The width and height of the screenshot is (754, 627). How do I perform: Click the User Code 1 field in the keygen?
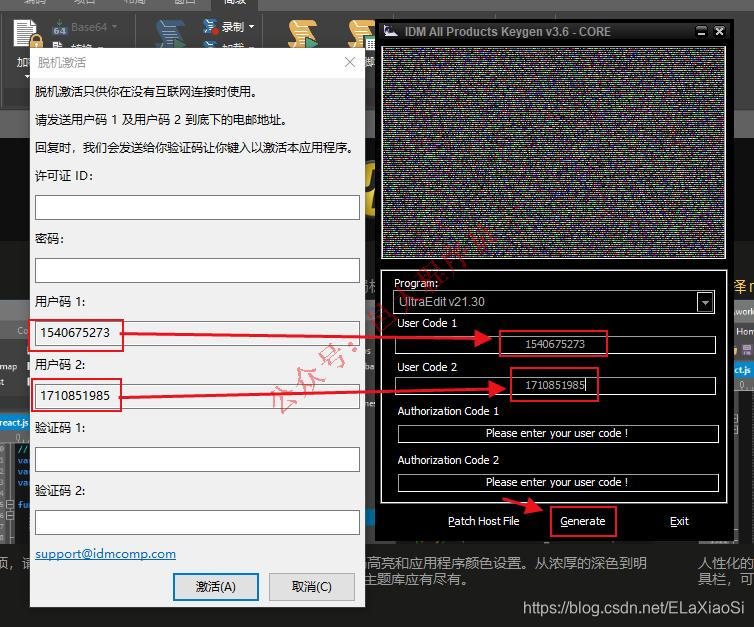tap(555, 344)
